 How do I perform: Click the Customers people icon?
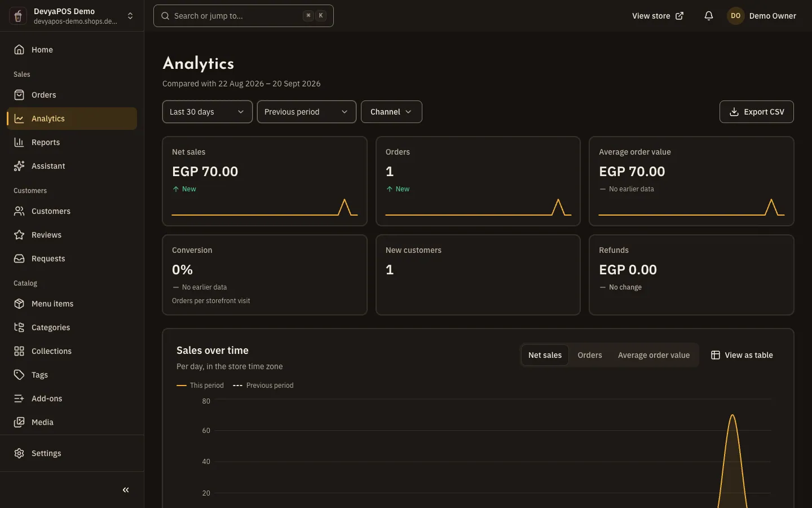tap(19, 211)
